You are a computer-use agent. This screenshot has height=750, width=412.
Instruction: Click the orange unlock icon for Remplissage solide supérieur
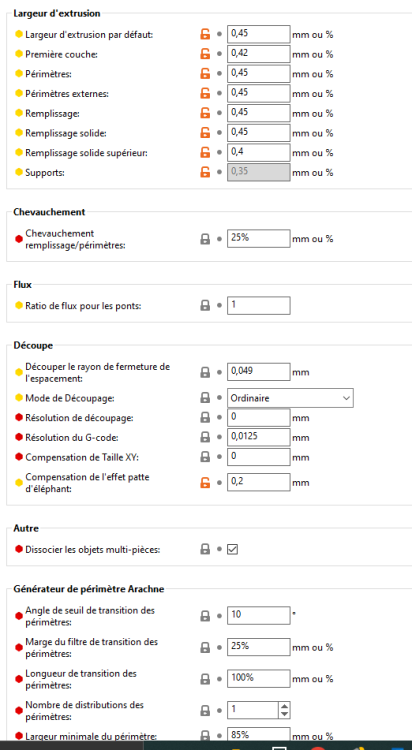point(205,153)
